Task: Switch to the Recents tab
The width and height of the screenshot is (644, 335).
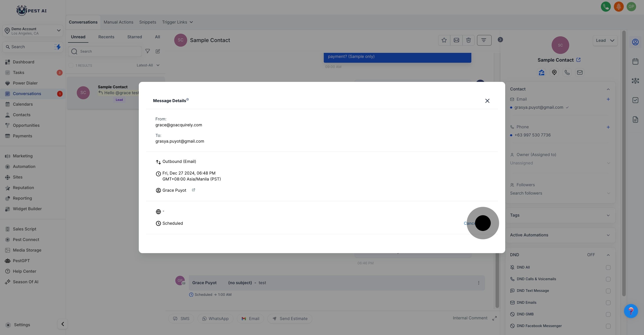Action: click(106, 37)
